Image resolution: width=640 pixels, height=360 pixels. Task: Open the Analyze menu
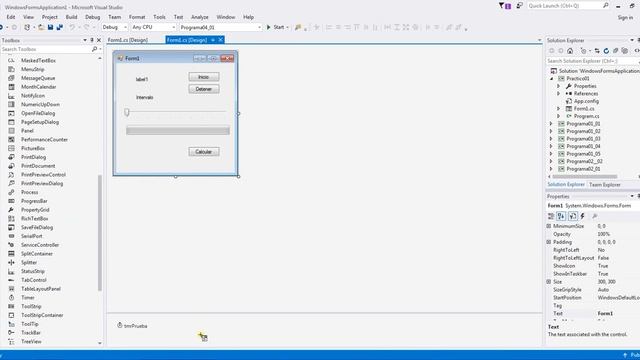200,17
